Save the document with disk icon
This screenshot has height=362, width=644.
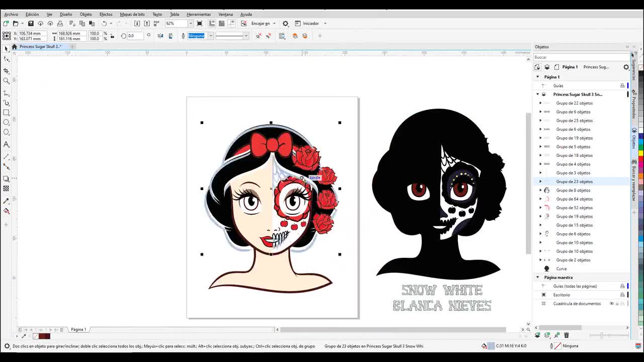31,23
